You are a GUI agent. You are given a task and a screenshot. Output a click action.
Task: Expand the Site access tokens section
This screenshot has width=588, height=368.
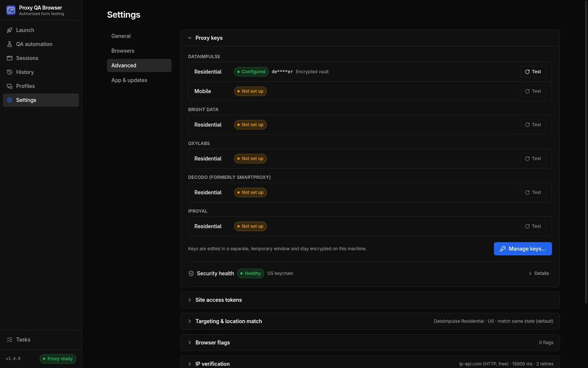(x=370, y=300)
